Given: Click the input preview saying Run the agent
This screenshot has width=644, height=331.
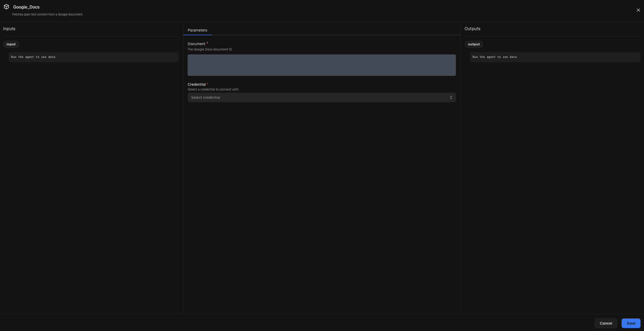Looking at the screenshot, I should click(93, 57).
